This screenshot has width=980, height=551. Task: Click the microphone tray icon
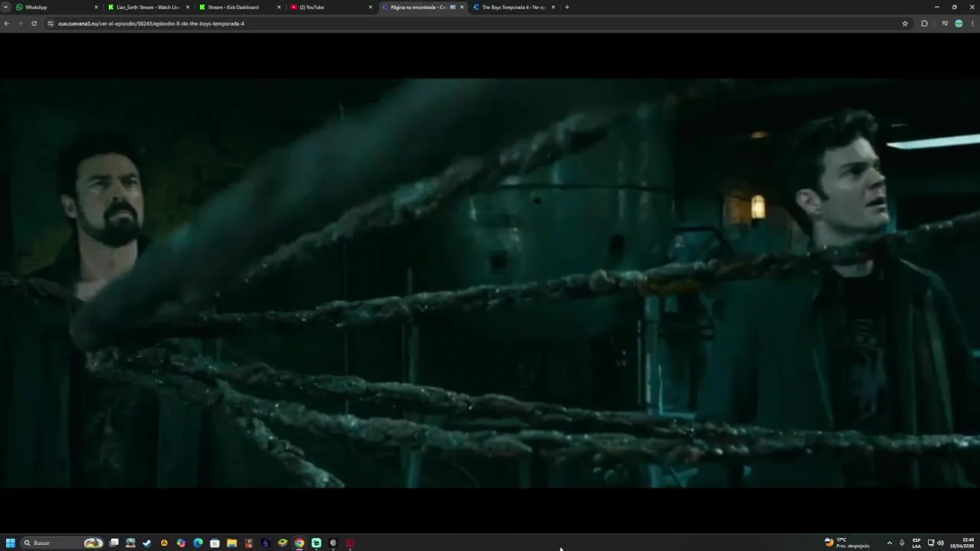(902, 543)
